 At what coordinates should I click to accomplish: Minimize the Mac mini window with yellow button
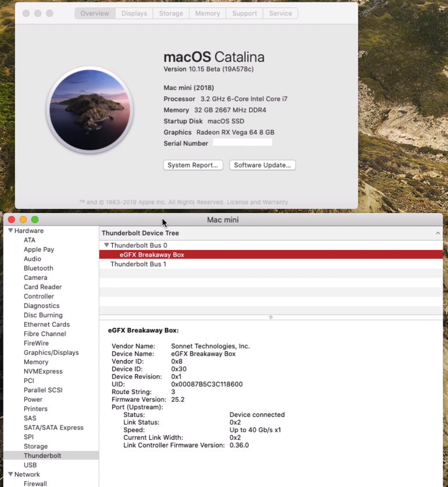tap(23, 220)
